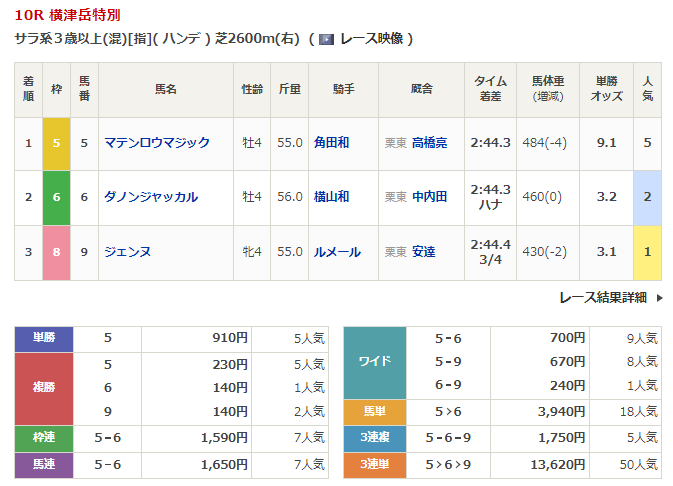
Task: Click green frame 6 color cell
Action: pyautogui.click(x=57, y=197)
